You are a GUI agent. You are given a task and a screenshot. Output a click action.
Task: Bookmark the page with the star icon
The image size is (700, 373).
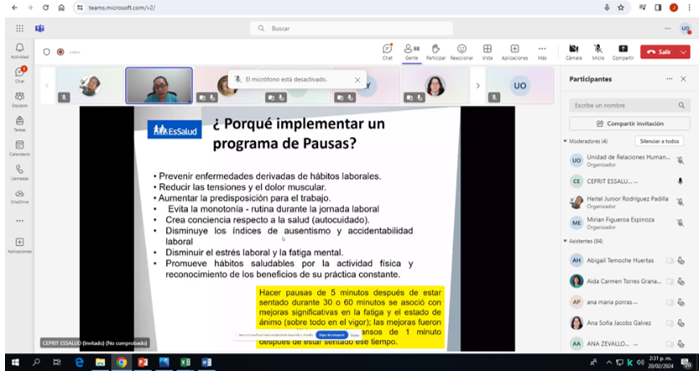coord(621,8)
